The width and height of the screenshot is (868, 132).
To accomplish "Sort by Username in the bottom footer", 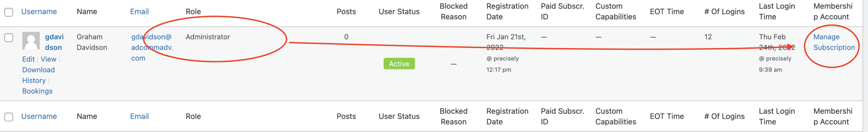I will coord(39,116).
